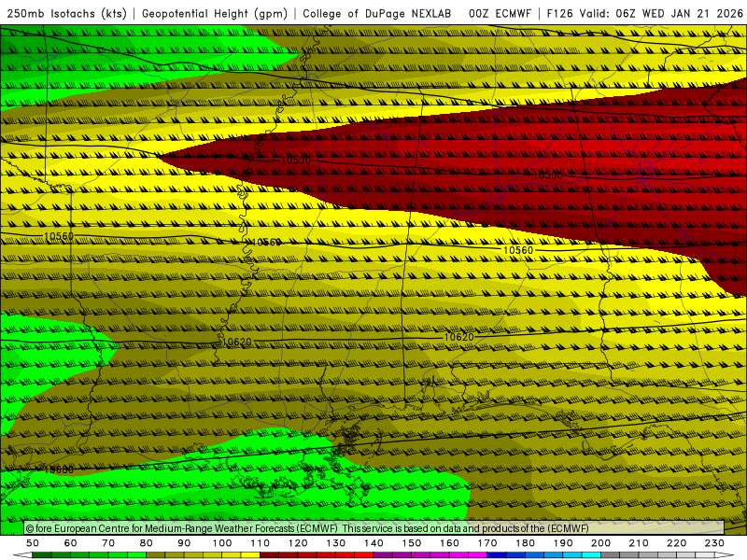
Task: Select the westernmost 10560 contour label
Action: point(59,236)
